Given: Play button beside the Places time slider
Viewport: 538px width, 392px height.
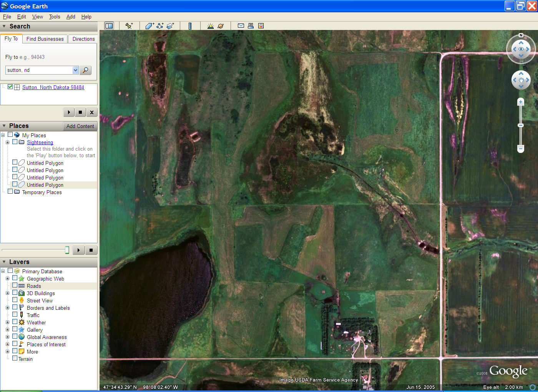Looking at the screenshot, I should tap(78, 250).
